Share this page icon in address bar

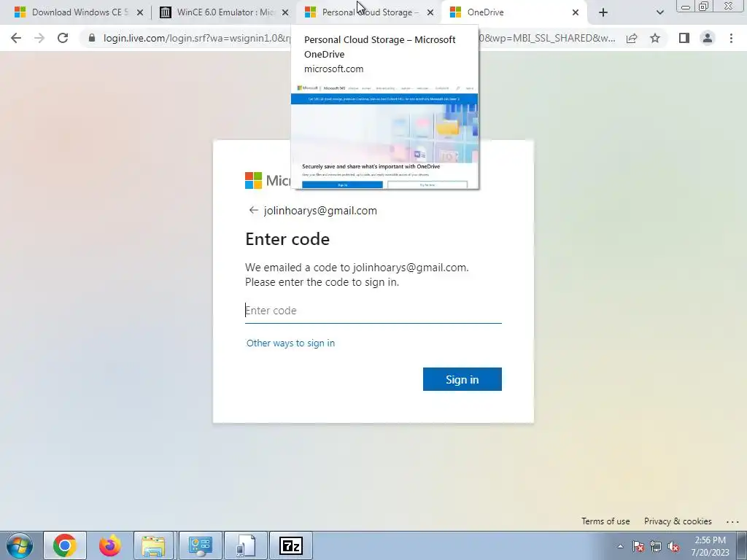632,38
